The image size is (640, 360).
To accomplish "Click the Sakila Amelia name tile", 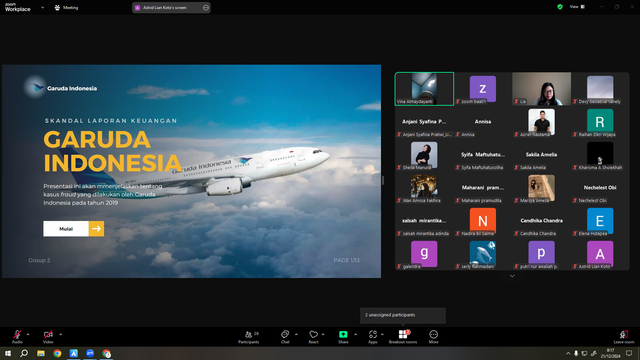I will [x=542, y=155].
